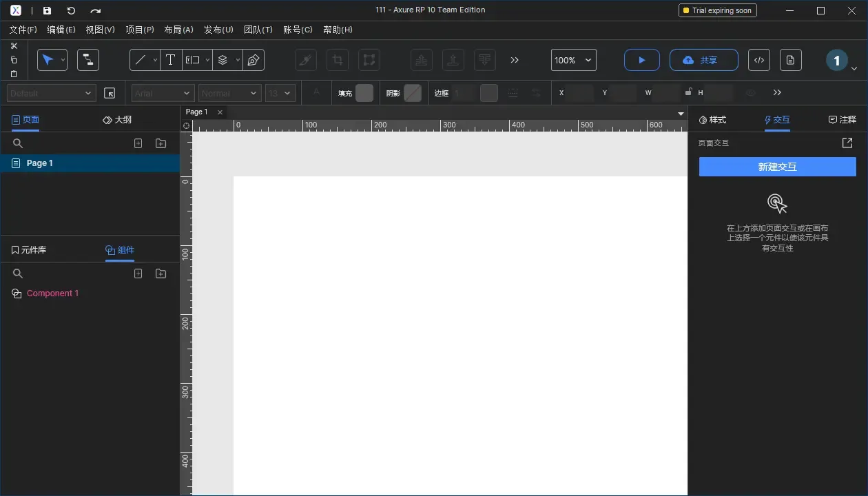Add a new page in Pages panel
Screen dimensions: 868x496
(x=138, y=143)
